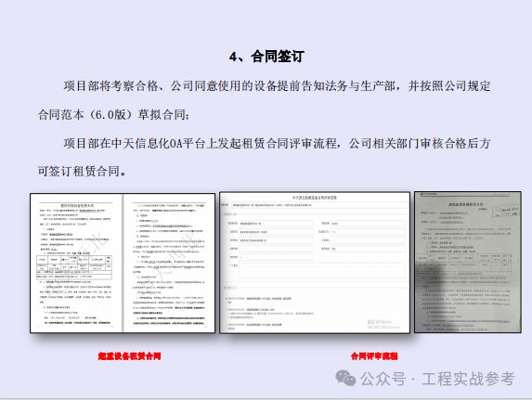
Task: Open the left page of 起重设备租赁合同 thumbnail
Action: pos(76,264)
